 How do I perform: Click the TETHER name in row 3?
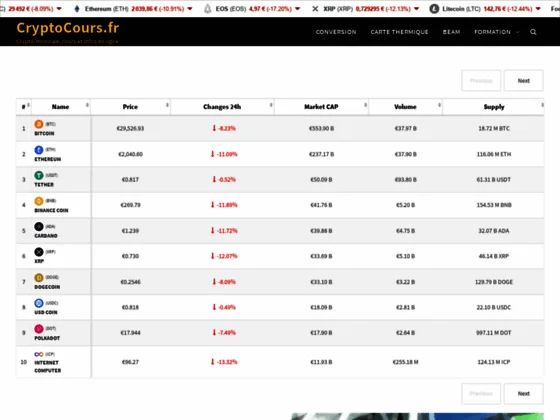pyautogui.click(x=44, y=185)
